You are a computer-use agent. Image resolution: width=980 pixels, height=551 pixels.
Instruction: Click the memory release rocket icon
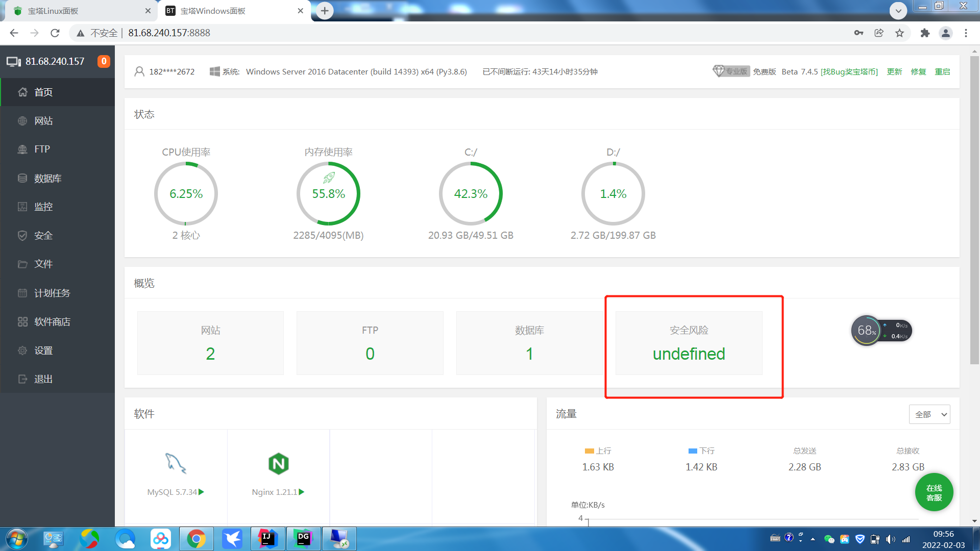(x=329, y=178)
